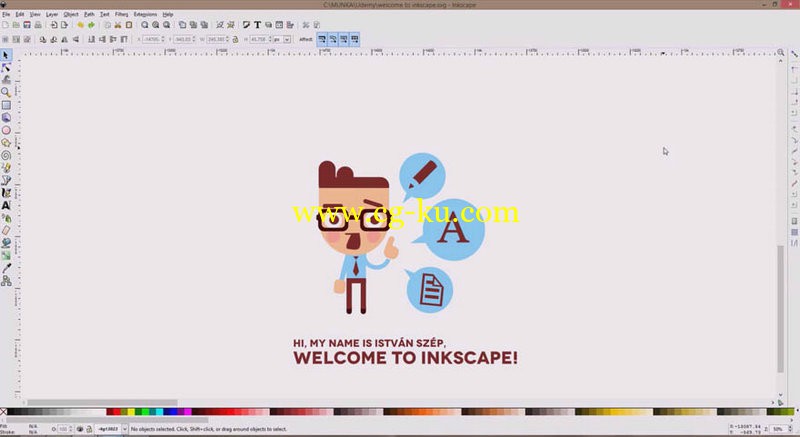Increase the W width stepper
Screen dimensions: 800x437
pyautogui.click(x=227, y=38)
